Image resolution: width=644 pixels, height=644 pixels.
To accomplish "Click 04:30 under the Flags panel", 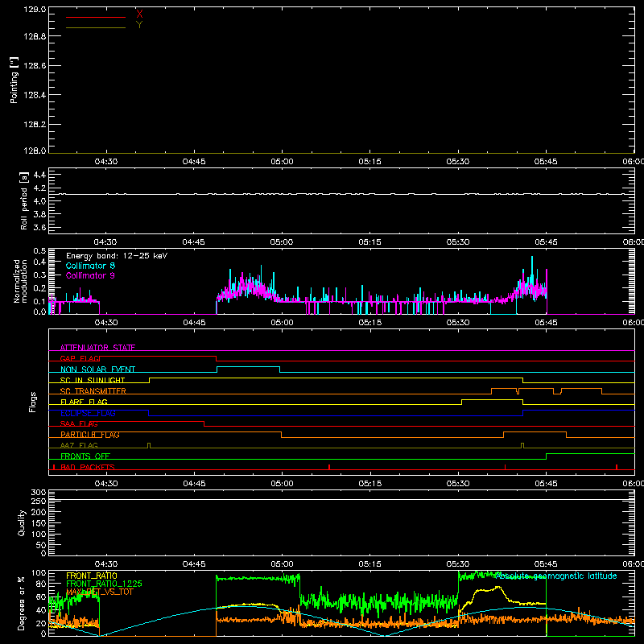I will coord(106,484).
